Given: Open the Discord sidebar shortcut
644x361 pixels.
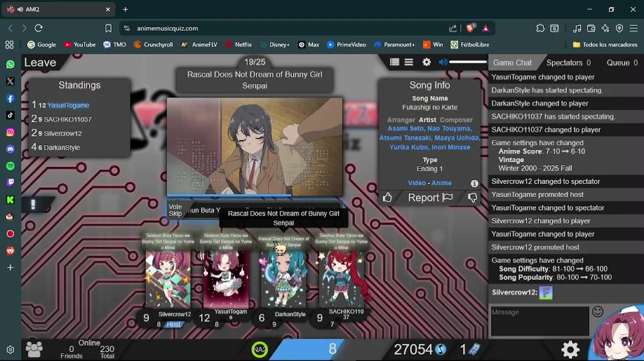Looking at the screenshot, I should click(x=10, y=149).
